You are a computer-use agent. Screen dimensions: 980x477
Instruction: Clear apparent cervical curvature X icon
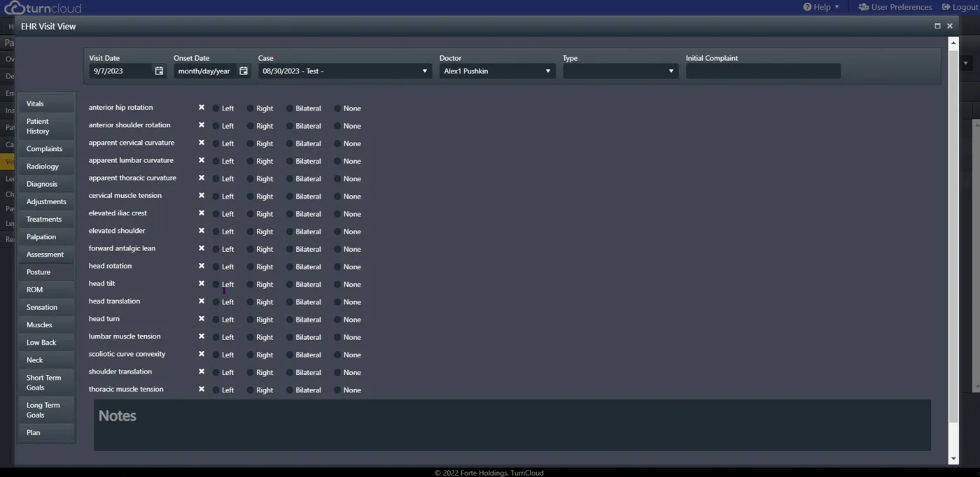[x=202, y=143]
